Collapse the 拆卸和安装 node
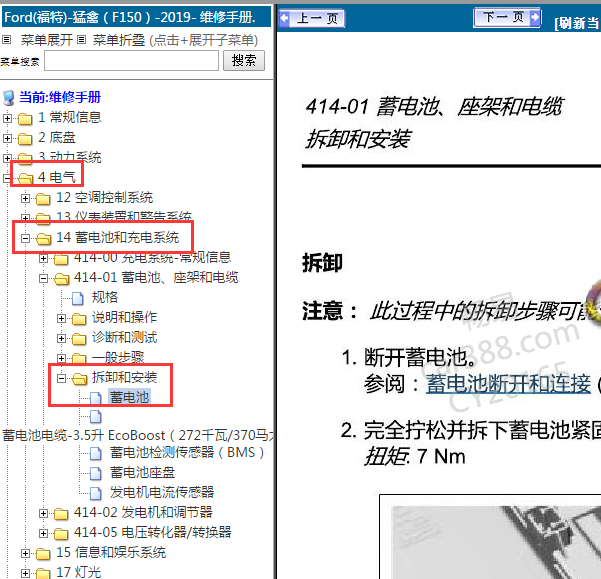This screenshot has width=601, height=579. (61, 379)
